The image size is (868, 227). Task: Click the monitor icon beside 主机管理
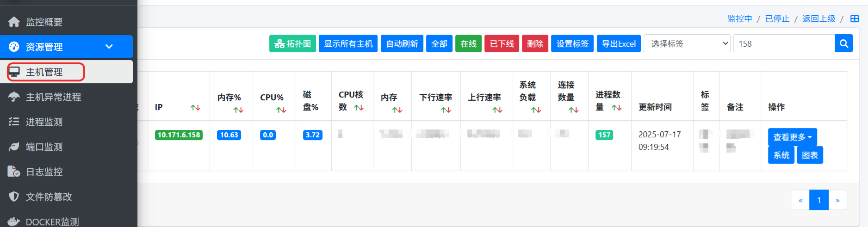(x=14, y=72)
